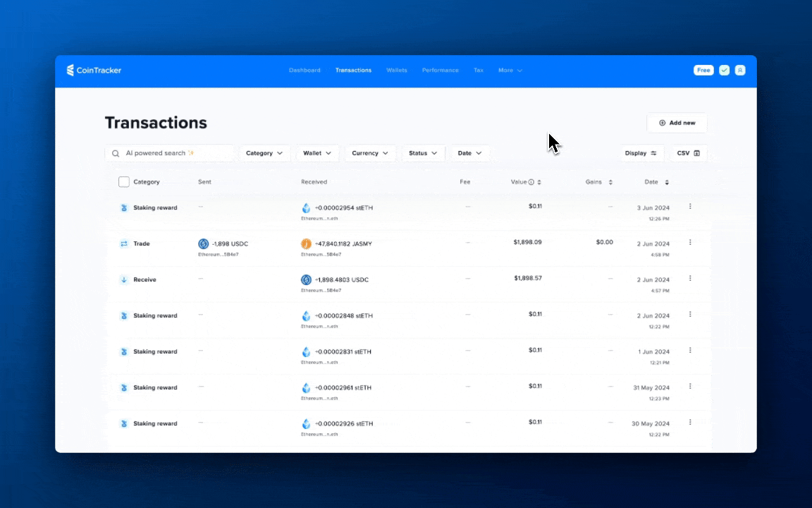Click the Sent column header

[204, 182]
